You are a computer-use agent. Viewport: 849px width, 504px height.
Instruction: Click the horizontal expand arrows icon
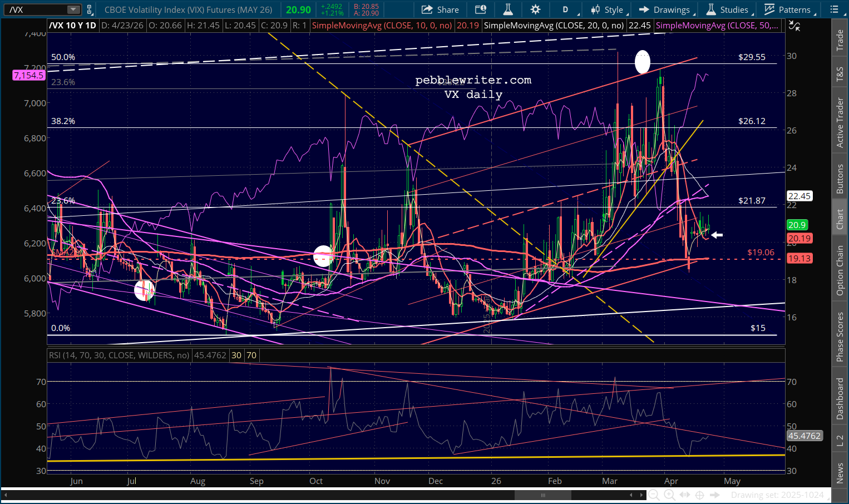click(x=685, y=495)
